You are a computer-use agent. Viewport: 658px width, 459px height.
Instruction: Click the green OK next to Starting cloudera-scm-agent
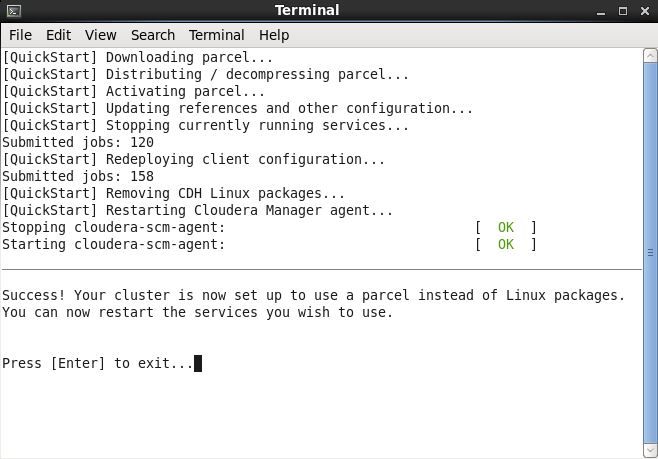coord(506,244)
